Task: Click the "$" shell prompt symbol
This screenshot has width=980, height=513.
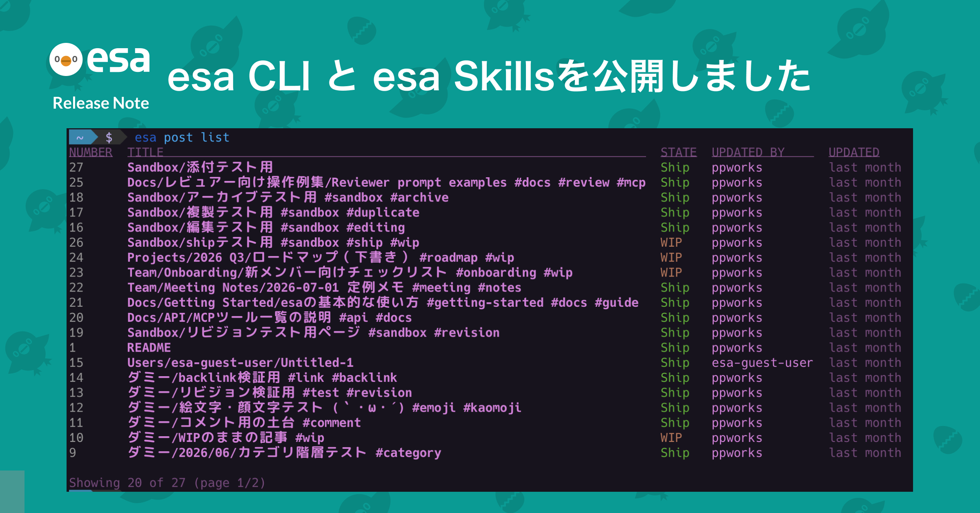Action: 109,137
